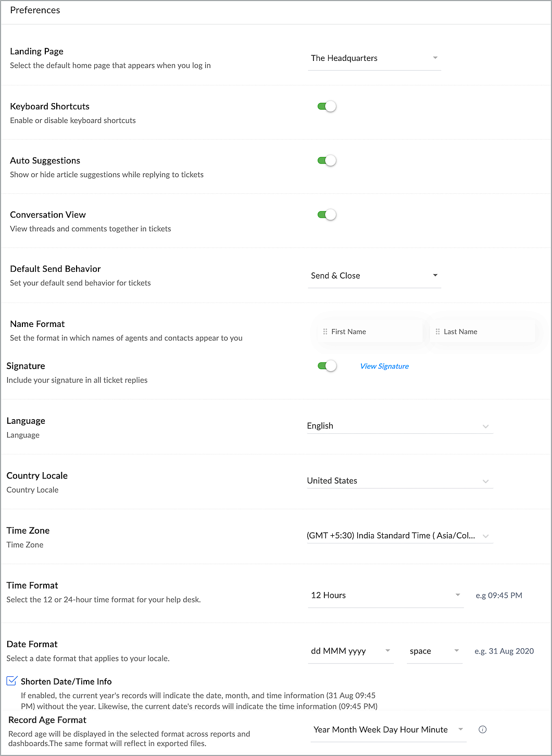The height and width of the screenshot is (756, 552).
Task: Click the First Name drag handle icon
Action: click(325, 332)
